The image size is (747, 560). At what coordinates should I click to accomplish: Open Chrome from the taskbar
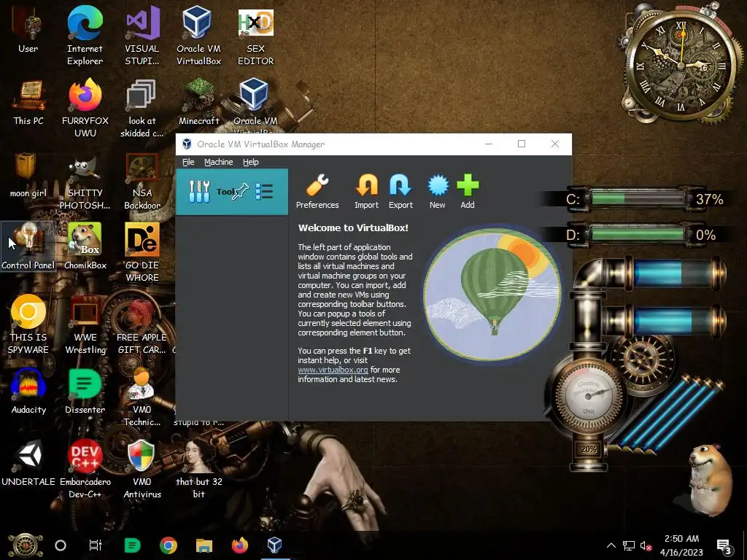[x=169, y=545]
